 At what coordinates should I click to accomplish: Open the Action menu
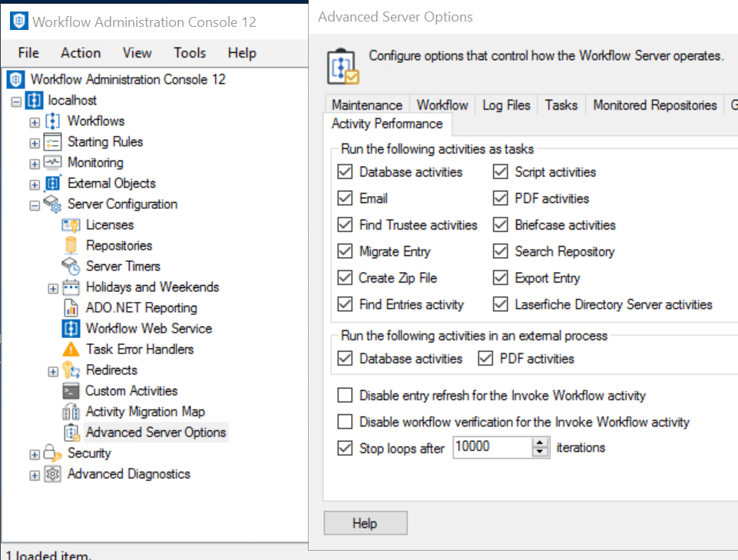(81, 53)
